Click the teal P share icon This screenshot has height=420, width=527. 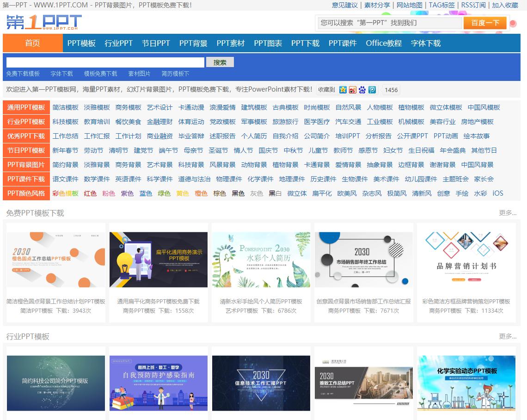[x=371, y=90]
